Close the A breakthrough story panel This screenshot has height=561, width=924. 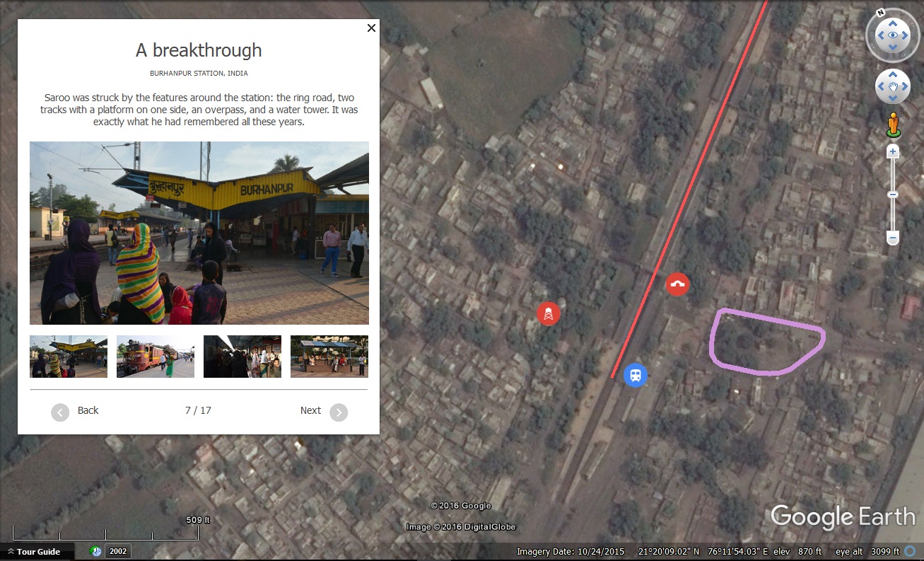[371, 28]
